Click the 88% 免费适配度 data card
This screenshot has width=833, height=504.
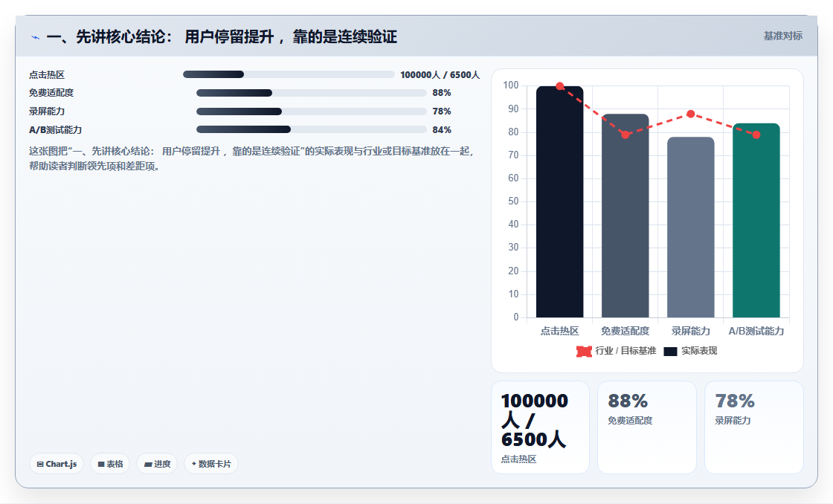point(647,427)
